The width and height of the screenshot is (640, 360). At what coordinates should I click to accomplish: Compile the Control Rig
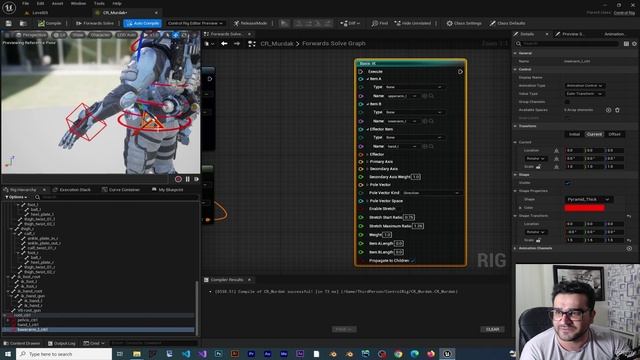(50, 23)
